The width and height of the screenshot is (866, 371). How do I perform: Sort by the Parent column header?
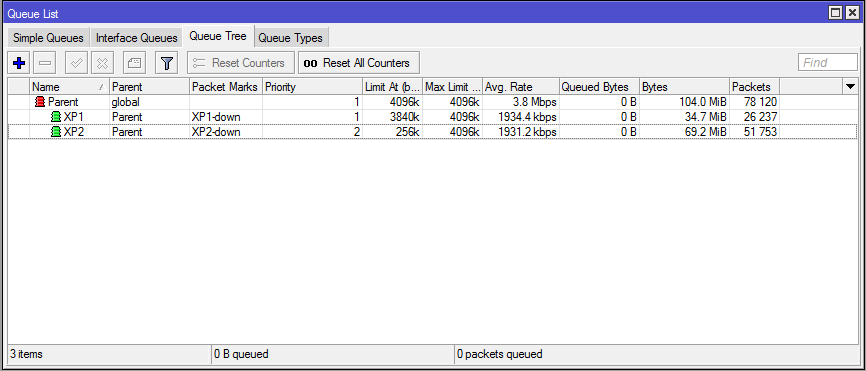(149, 87)
